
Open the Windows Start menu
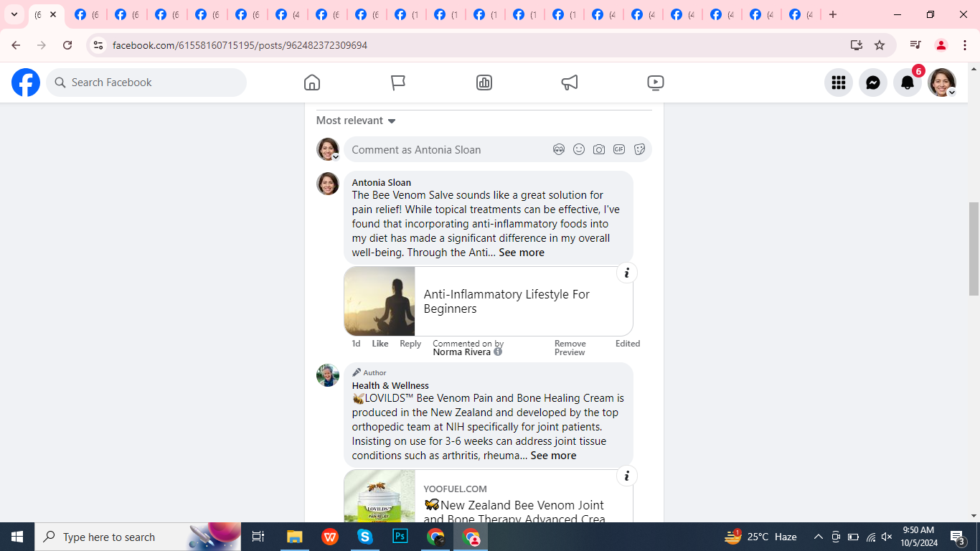point(17,537)
